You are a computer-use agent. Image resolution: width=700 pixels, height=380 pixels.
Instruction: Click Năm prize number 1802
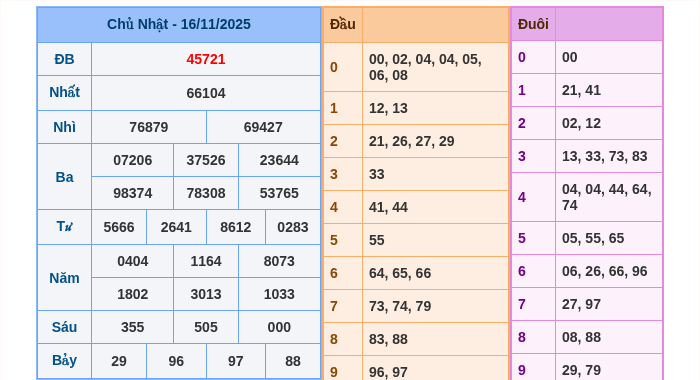[x=133, y=294]
